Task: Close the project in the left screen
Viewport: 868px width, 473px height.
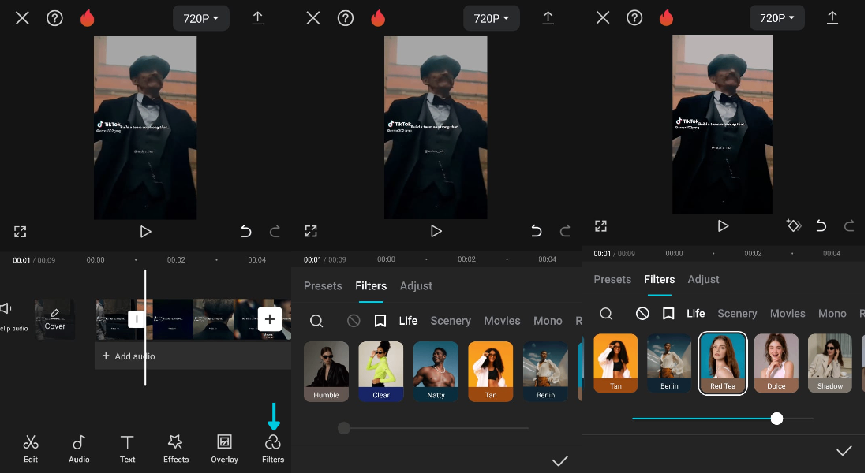Action: click(22, 18)
